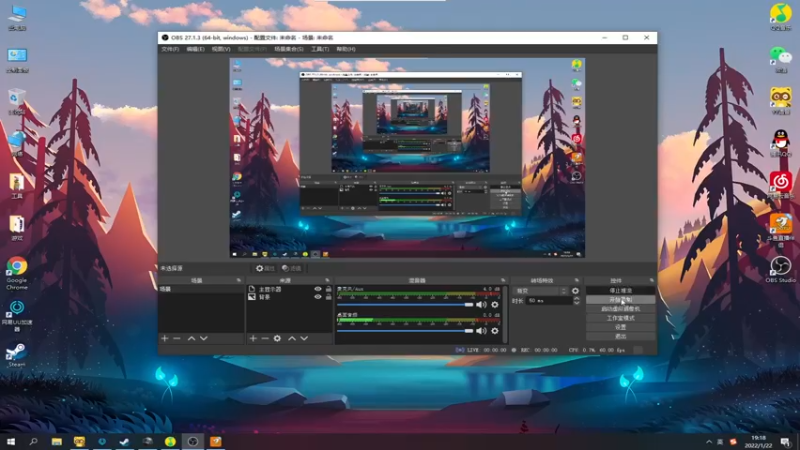Open the 帮助(H) menu
The image size is (800, 450).
tap(345, 49)
